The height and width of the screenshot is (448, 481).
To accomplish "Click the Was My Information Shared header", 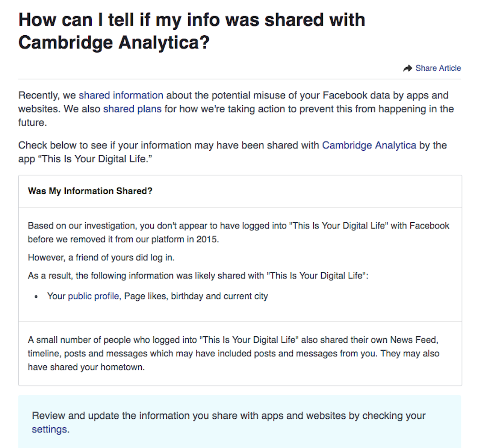I will (90, 191).
